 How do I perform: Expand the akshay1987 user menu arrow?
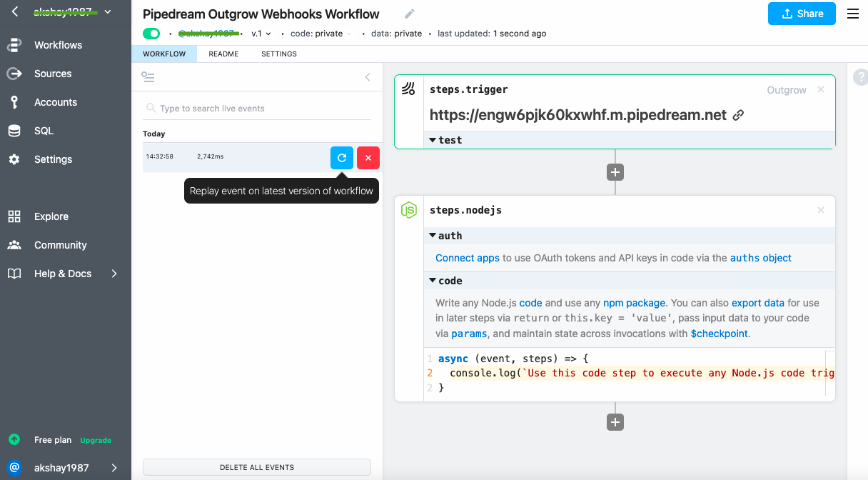tap(114, 468)
